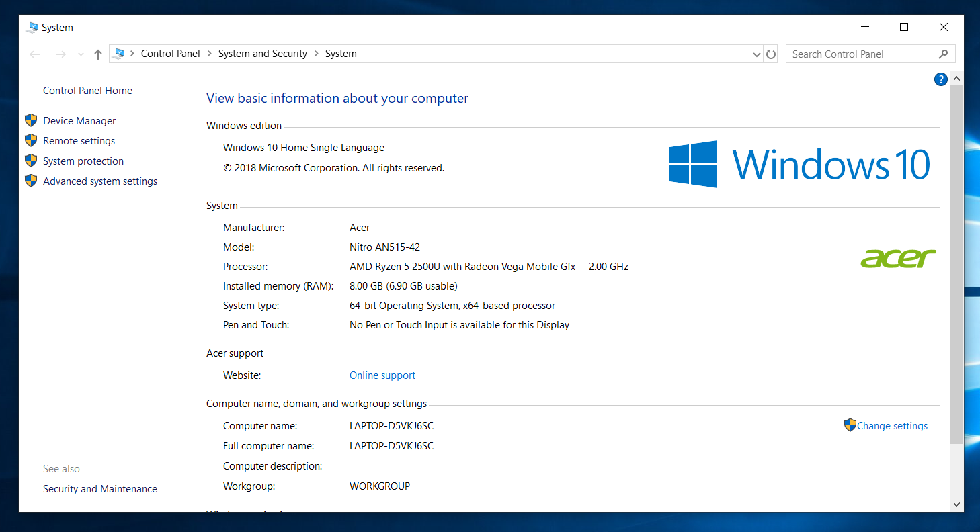Maximize the System window
Screen dimensions: 980x532
pos(904,27)
